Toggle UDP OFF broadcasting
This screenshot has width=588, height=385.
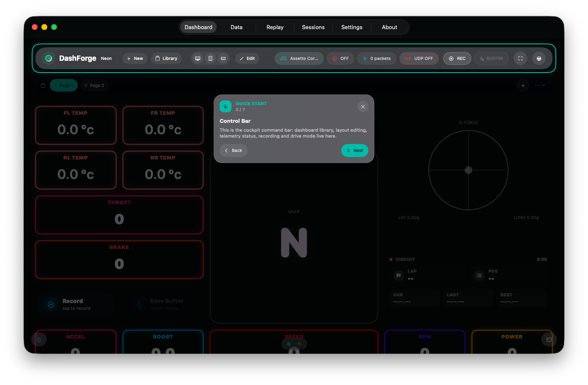pyautogui.click(x=419, y=58)
